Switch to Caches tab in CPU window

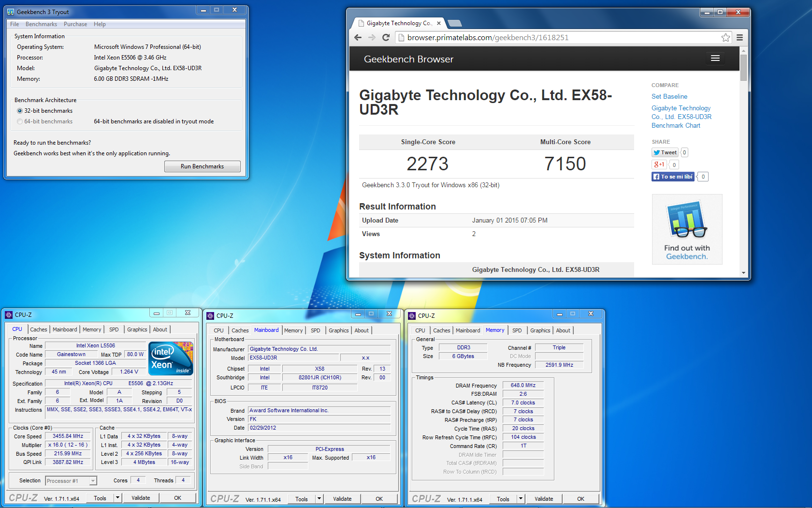click(x=39, y=329)
